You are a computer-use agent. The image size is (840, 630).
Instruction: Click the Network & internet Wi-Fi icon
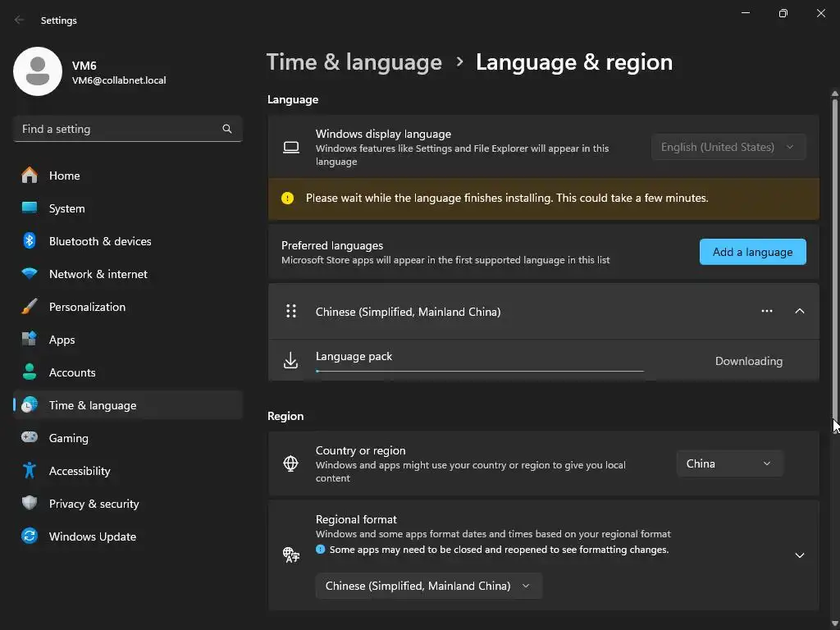coord(30,274)
